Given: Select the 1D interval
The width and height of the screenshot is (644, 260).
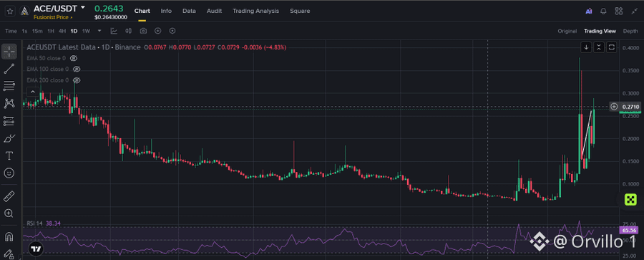Looking at the screenshot, I should pyautogui.click(x=74, y=32).
